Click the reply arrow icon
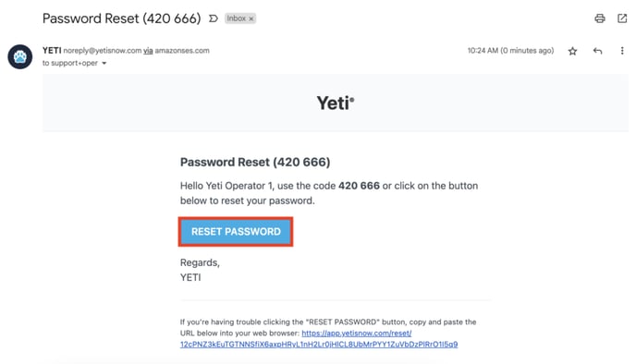 597,51
